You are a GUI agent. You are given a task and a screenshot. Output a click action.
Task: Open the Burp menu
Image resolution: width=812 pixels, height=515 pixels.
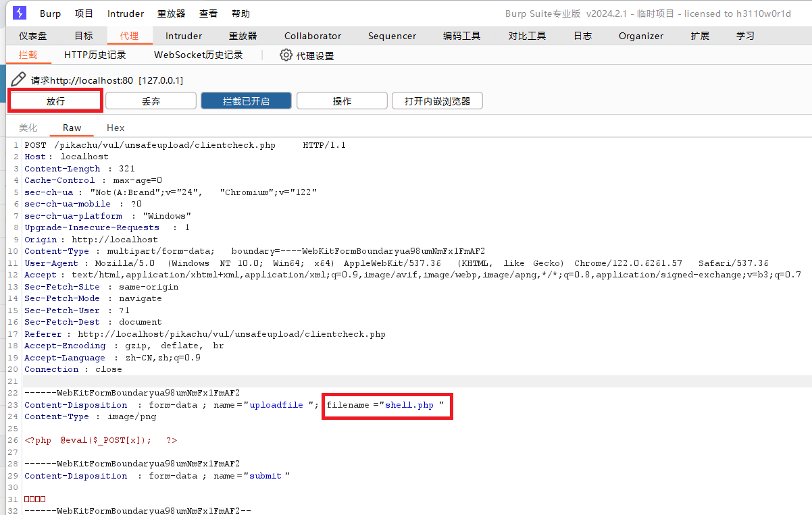click(x=50, y=13)
